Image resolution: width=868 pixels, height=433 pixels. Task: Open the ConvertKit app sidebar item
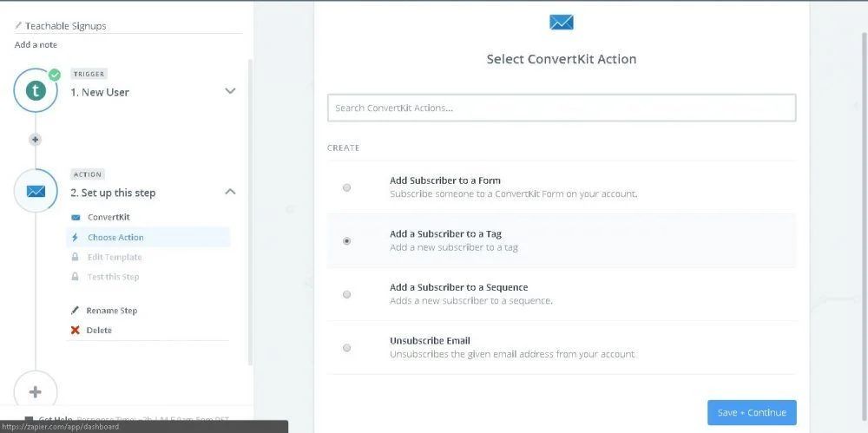click(x=108, y=218)
